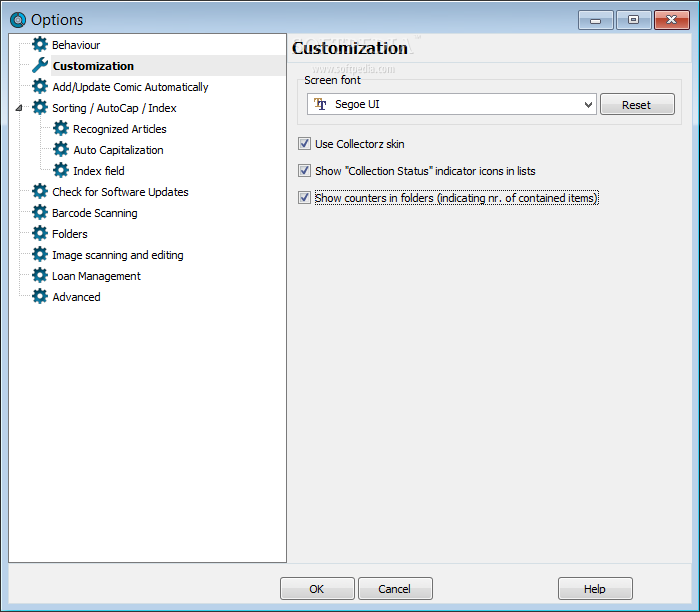Image resolution: width=700 pixels, height=612 pixels.
Task: Select the Behaviour options page
Action: coord(76,45)
